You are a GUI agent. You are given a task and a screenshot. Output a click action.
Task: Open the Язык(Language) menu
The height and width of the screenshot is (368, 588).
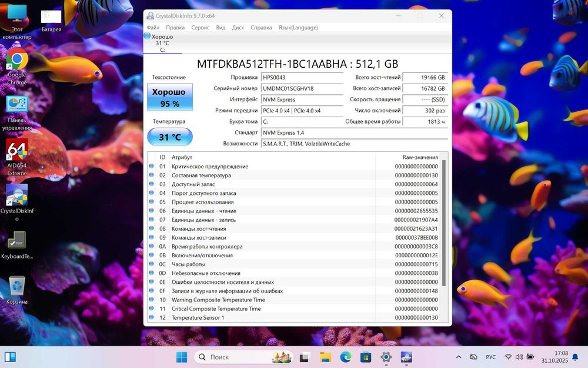coord(298,28)
